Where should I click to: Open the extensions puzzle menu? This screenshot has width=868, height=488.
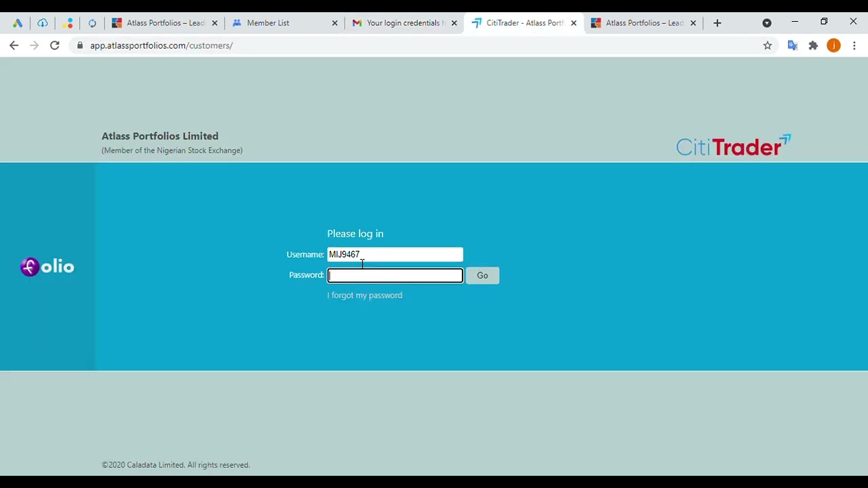click(813, 45)
